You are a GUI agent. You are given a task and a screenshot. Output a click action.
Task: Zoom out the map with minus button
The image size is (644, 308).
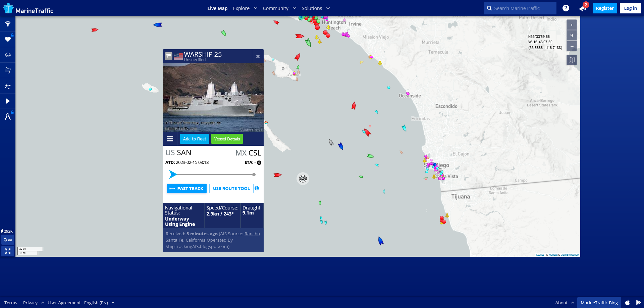[572, 46]
